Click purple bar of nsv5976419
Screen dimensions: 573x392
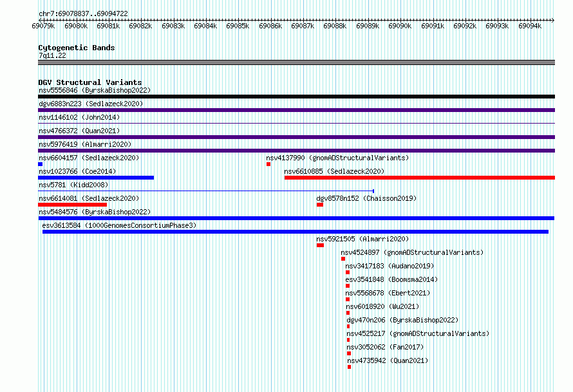[296, 151]
